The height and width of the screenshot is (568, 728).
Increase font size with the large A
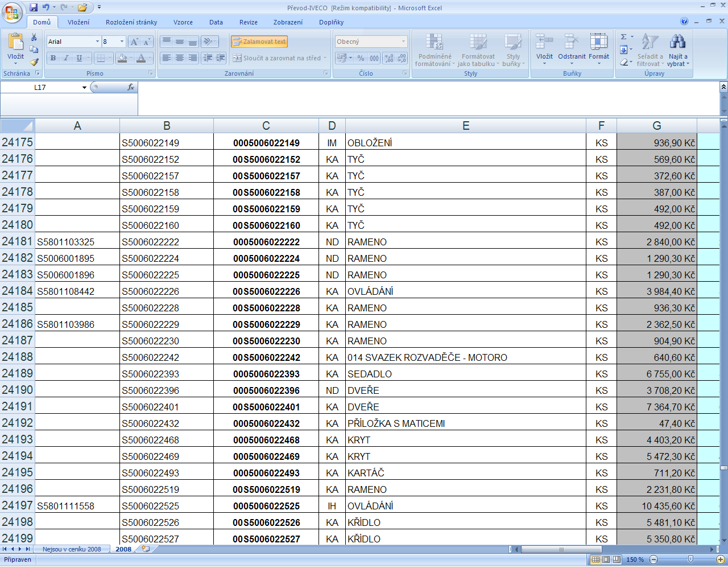click(134, 42)
